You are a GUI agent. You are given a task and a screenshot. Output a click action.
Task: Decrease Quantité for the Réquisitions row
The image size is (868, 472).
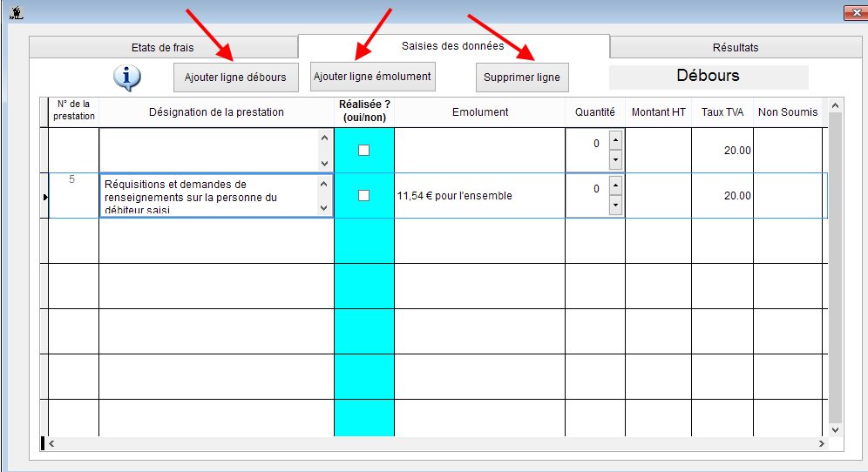pos(615,206)
